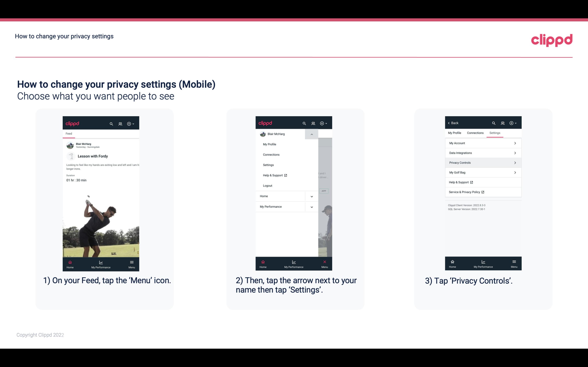
Task: Expand the arrow next to Blair McHarg
Action: (x=311, y=134)
